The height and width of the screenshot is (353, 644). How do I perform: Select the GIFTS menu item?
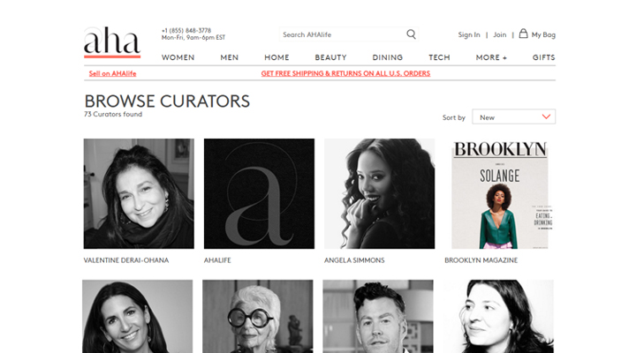click(544, 57)
